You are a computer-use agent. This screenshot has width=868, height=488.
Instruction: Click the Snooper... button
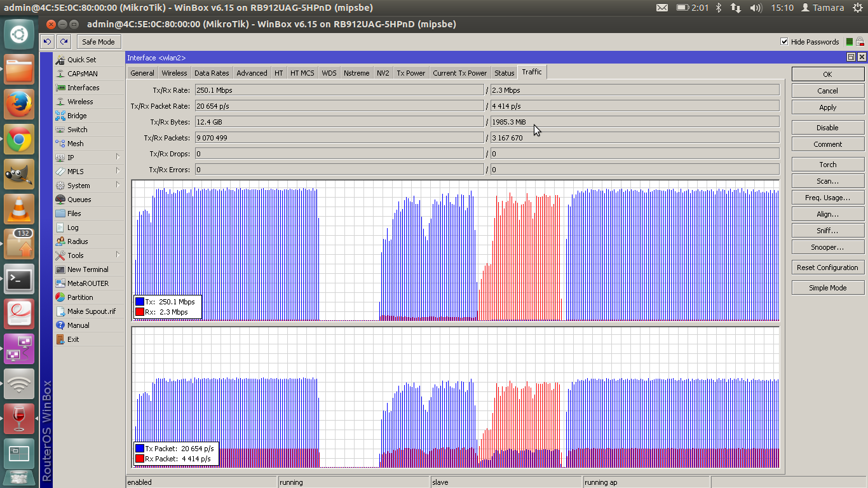click(827, 247)
